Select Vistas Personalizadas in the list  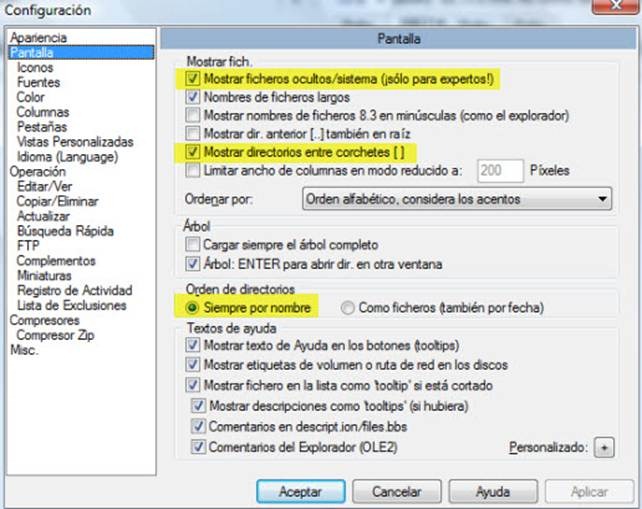[x=75, y=142]
